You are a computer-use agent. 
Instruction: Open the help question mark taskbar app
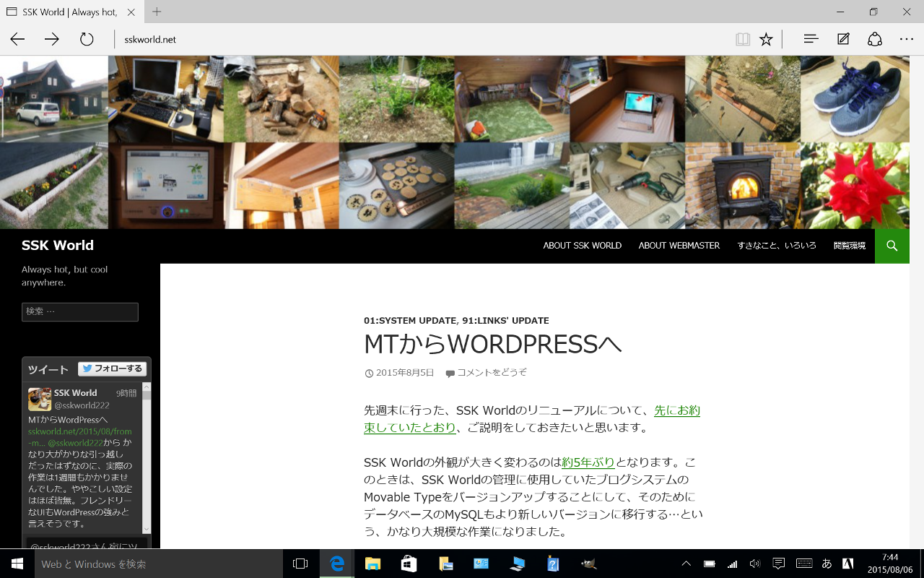click(553, 564)
